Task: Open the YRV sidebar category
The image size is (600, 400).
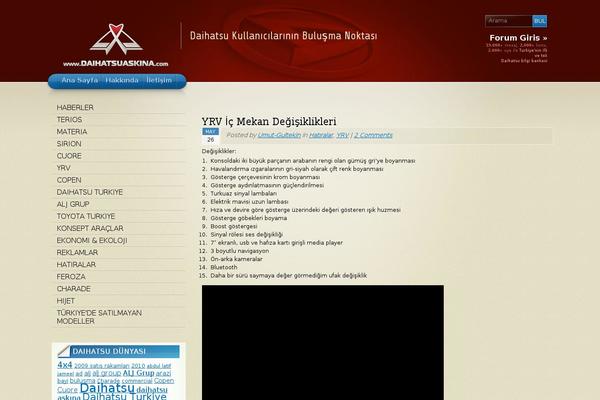Action: [64, 168]
